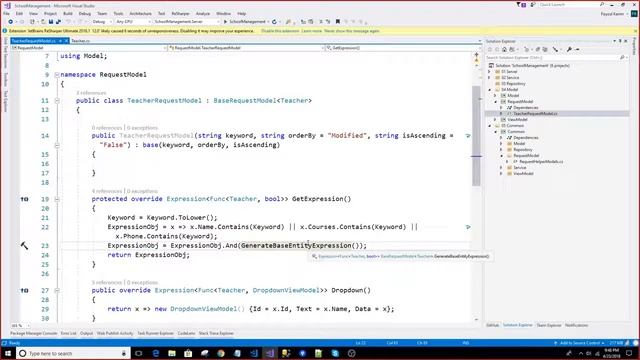Viewport: 640px width, 360px height.
Task: Close the TeacherRequestModel.cs tab
Action: (67, 41)
